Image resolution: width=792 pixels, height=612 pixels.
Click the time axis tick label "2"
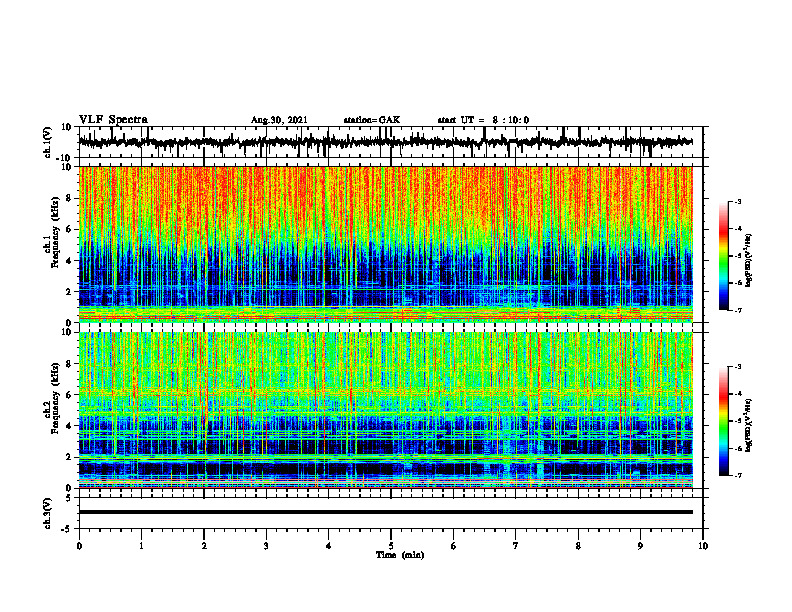click(x=204, y=546)
